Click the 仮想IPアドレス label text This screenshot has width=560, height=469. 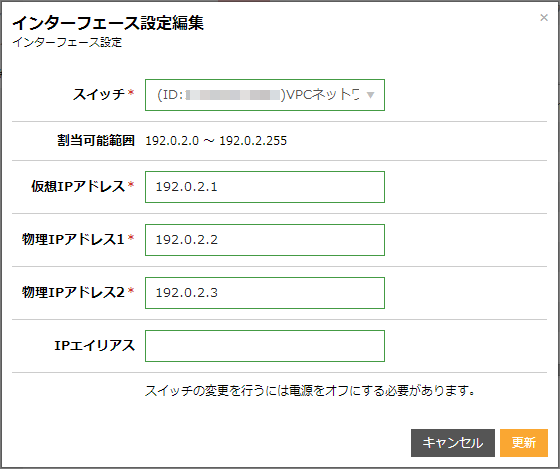[x=78, y=186]
